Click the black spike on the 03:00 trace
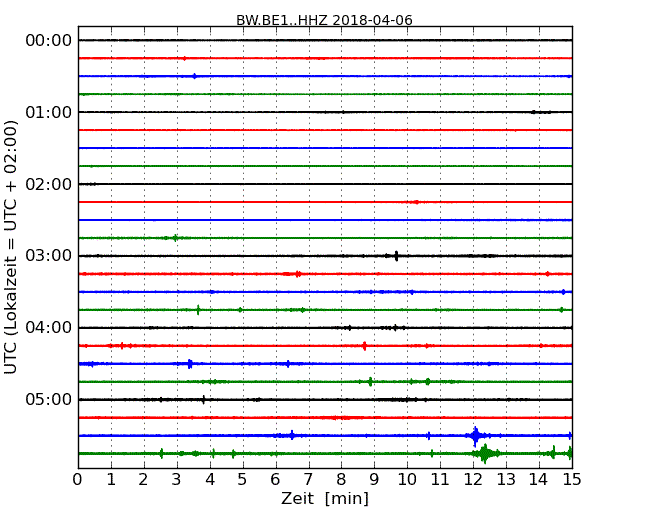The width and height of the screenshot is (650, 520). (x=397, y=256)
